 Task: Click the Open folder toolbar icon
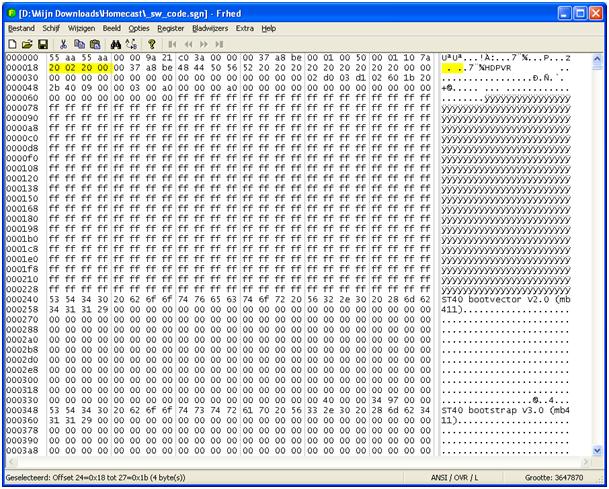[x=27, y=44]
